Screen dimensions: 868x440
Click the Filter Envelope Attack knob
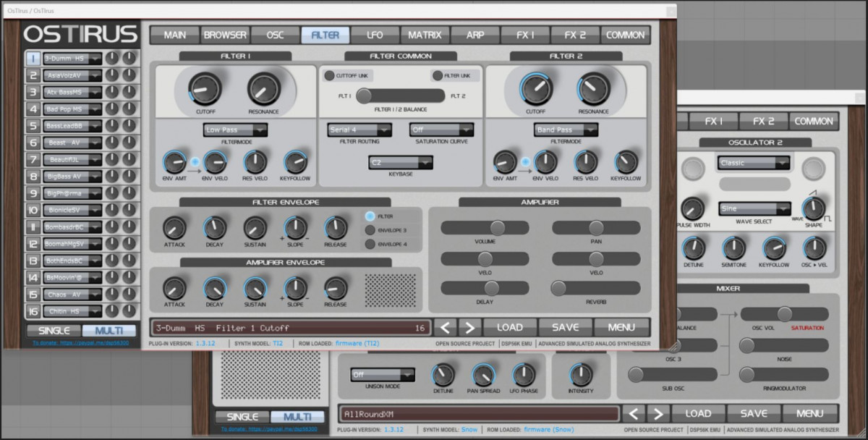(x=174, y=229)
